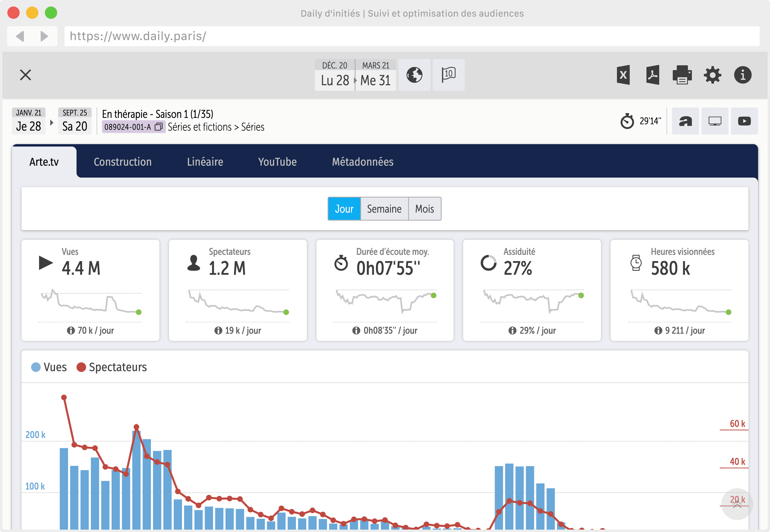The height and width of the screenshot is (532, 770).
Task: Open availability start Je 28 Janv. 21
Action: [28, 121]
